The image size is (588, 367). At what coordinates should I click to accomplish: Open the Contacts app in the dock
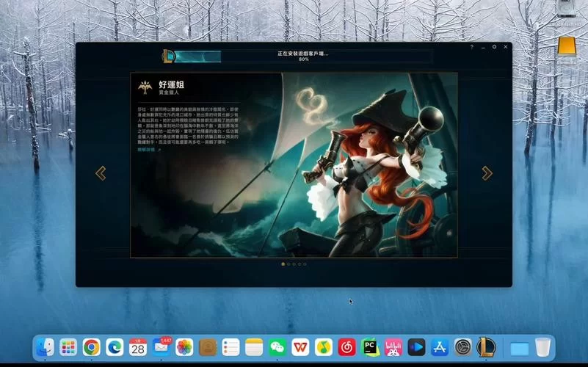[208, 347]
